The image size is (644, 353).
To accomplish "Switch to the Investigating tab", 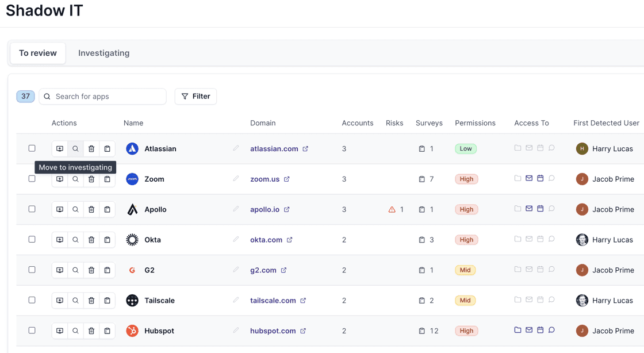I will click(104, 53).
